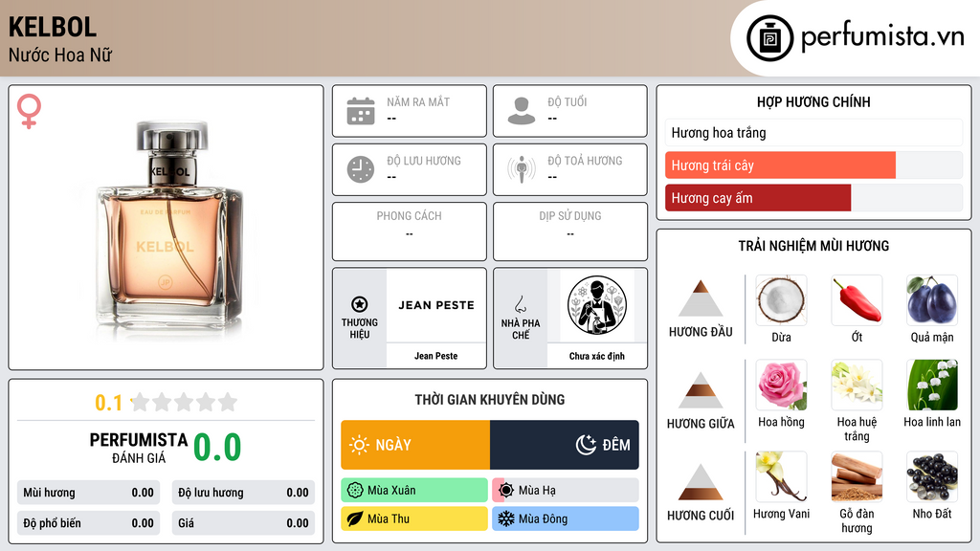Click the Chưa xác định perfumer label
The width and height of the screenshot is (980, 551).
point(597,356)
